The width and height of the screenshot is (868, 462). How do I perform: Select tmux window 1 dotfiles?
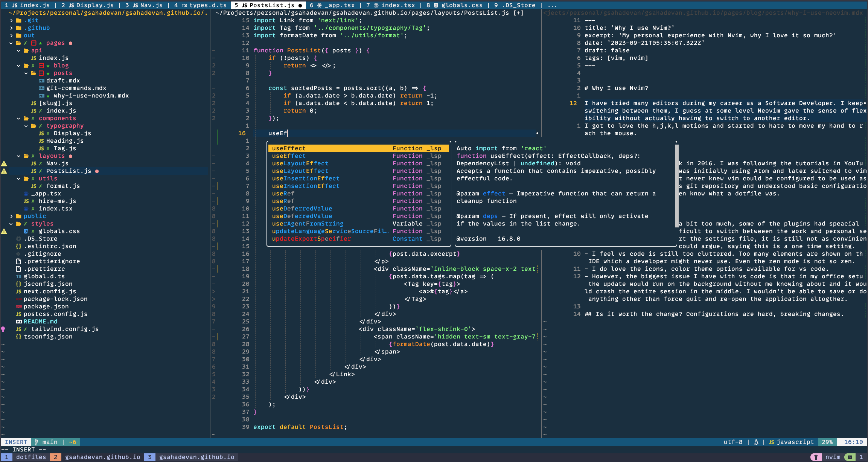[25, 457]
